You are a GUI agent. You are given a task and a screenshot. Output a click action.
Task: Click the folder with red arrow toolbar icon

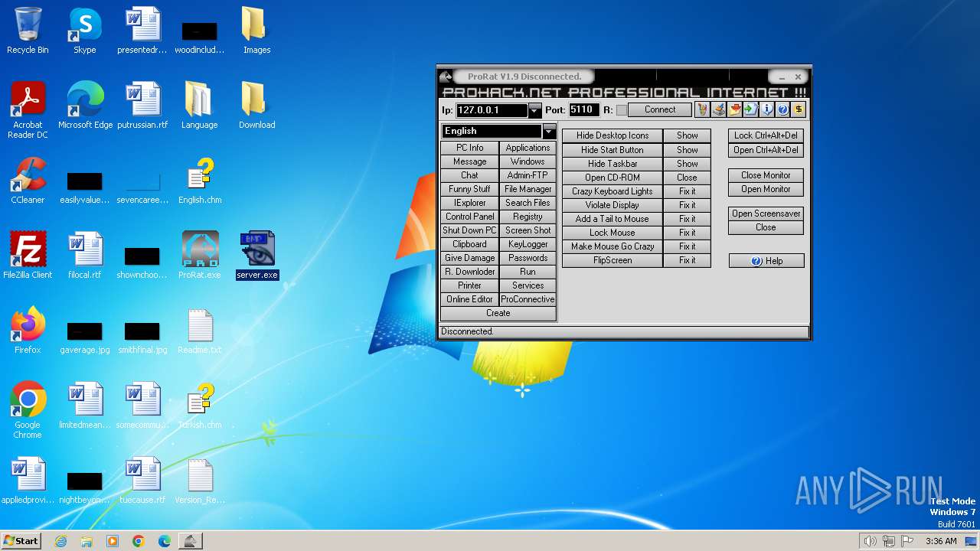[734, 109]
